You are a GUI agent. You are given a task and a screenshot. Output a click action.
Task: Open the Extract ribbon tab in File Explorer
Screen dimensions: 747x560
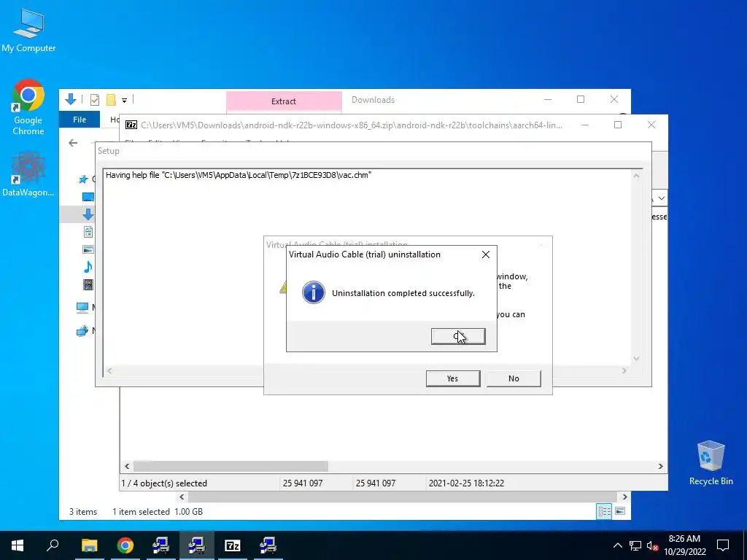click(284, 101)
